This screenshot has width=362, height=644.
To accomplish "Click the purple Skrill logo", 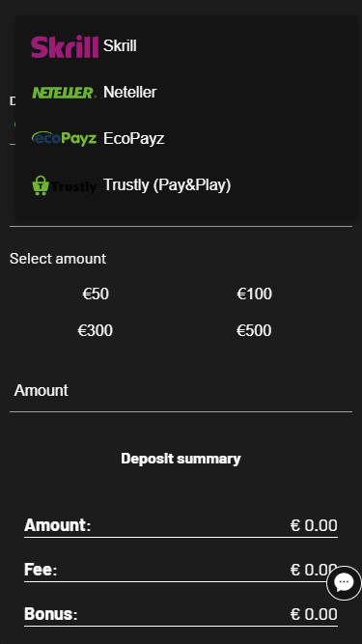I will tap(65, 46).
